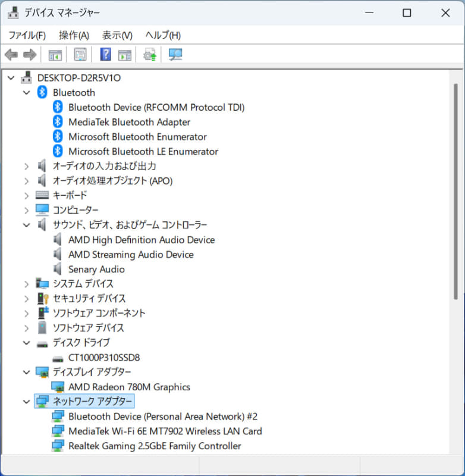
Task: Select the DESKTOP-D2R5V1O computer name
Action: pos(79,78)
